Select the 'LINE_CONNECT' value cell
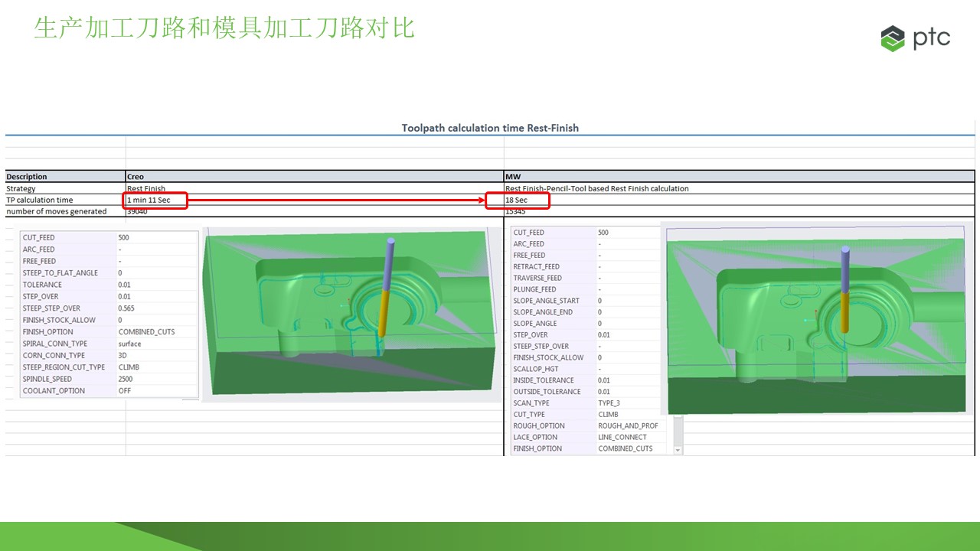The image size is (980, 551). (622, 438)
